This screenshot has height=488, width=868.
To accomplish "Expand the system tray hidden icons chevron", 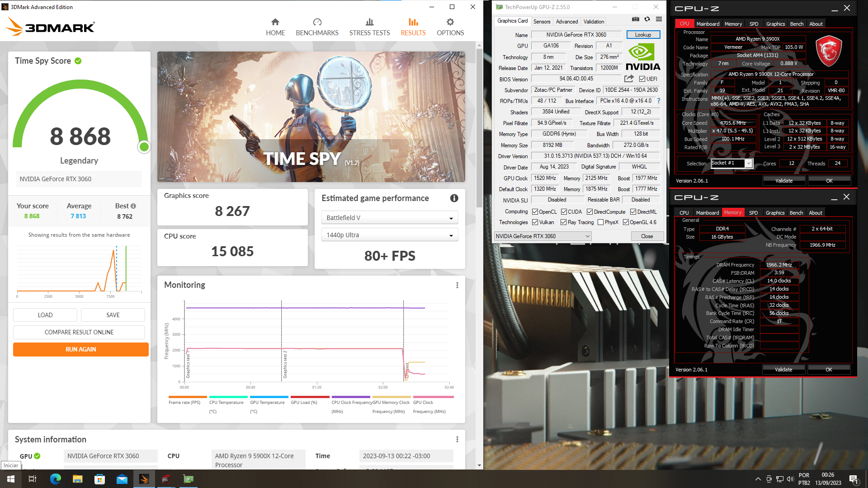I will click(758, 479).
